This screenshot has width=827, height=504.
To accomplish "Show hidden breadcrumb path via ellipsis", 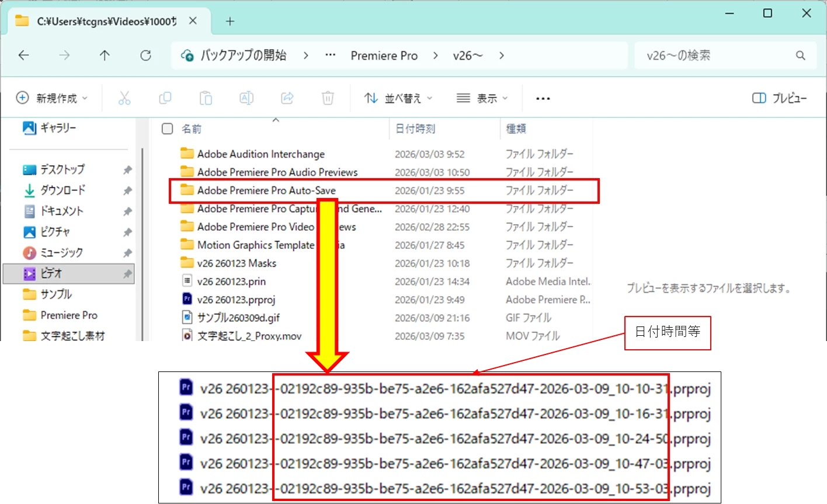I will pyautogui.click(x=331, y=55).
